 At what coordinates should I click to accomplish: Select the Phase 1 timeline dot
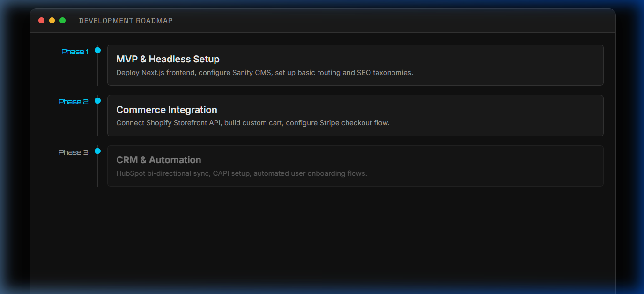pyautogui.click(x=97, y=50)
